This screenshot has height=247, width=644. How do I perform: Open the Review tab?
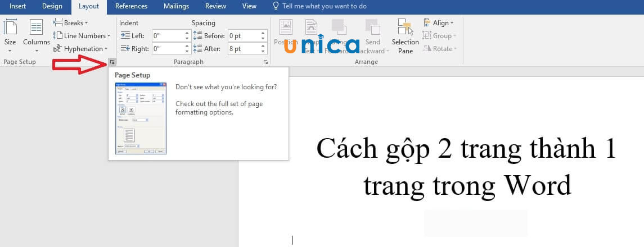tap(215, 6)
